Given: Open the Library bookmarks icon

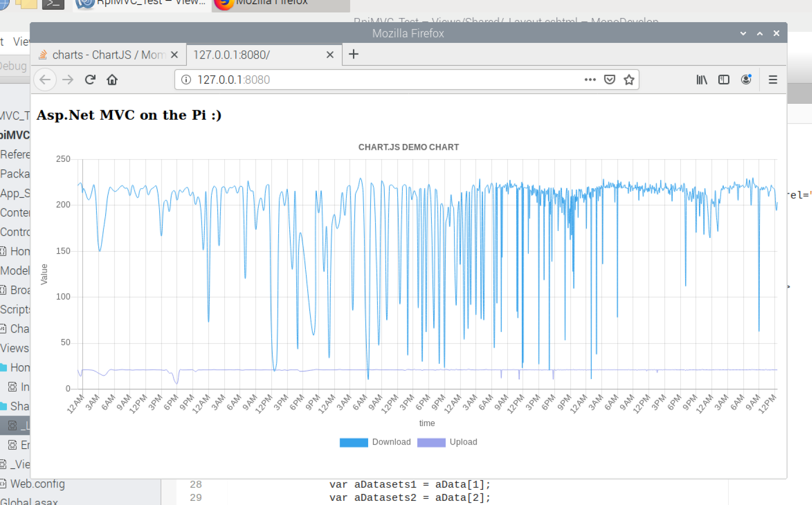Looking at the screenshot, I should coord(702,80).
